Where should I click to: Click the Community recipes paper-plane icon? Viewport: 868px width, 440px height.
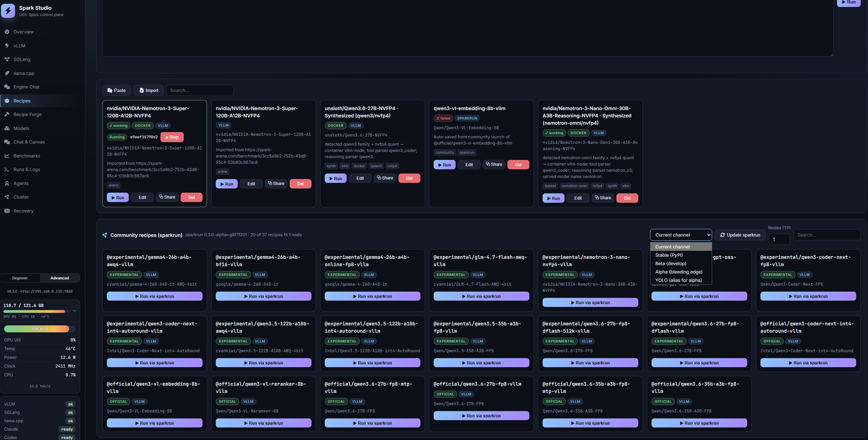pyautogui.click(x=105, y=235)
